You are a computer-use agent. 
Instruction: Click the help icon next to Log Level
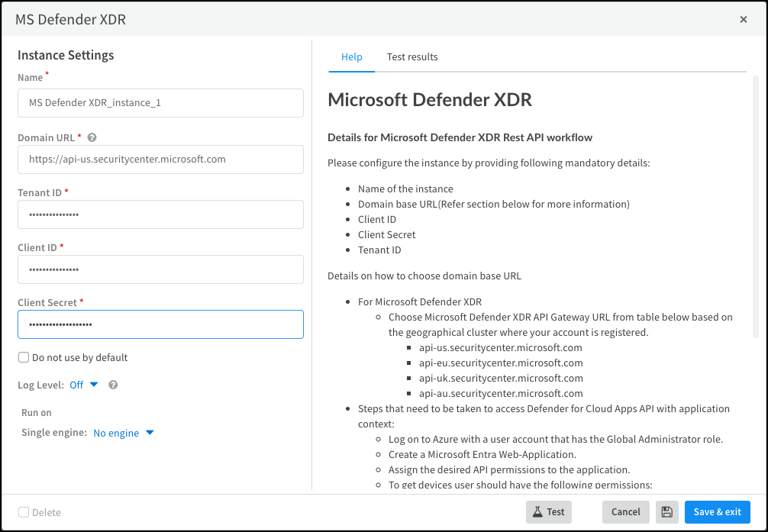point(113,385)
